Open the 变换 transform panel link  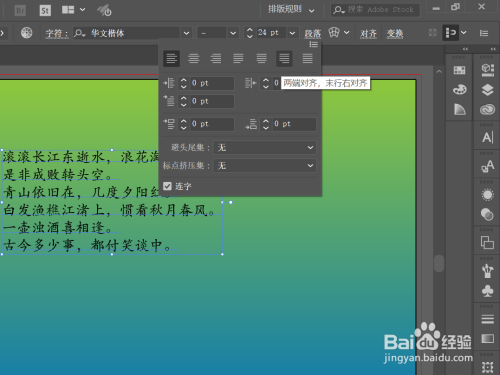click(395, 33)
